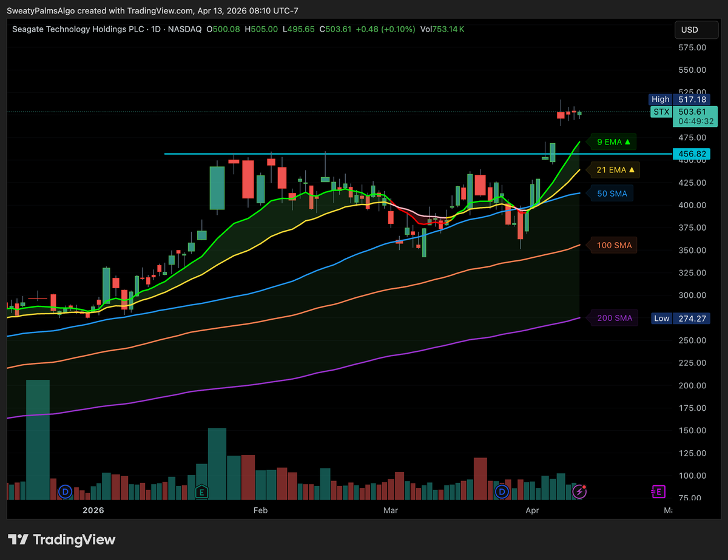728x560 pixels.
Task: Click the 2026 label on time axis
Action: (x=93, y=510)
